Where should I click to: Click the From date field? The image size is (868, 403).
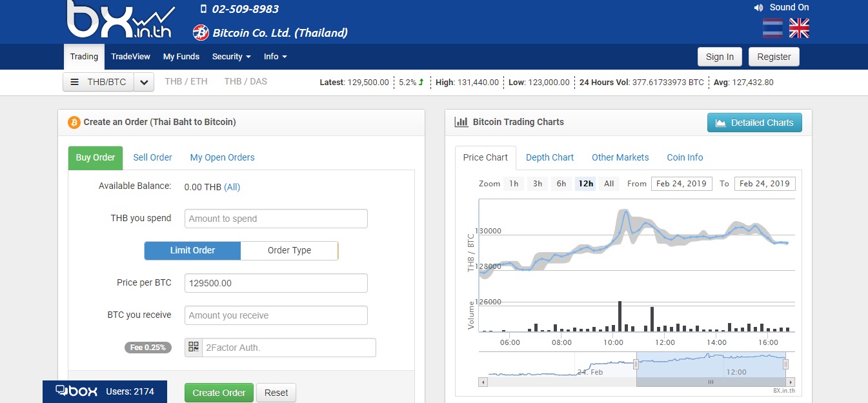681,184
